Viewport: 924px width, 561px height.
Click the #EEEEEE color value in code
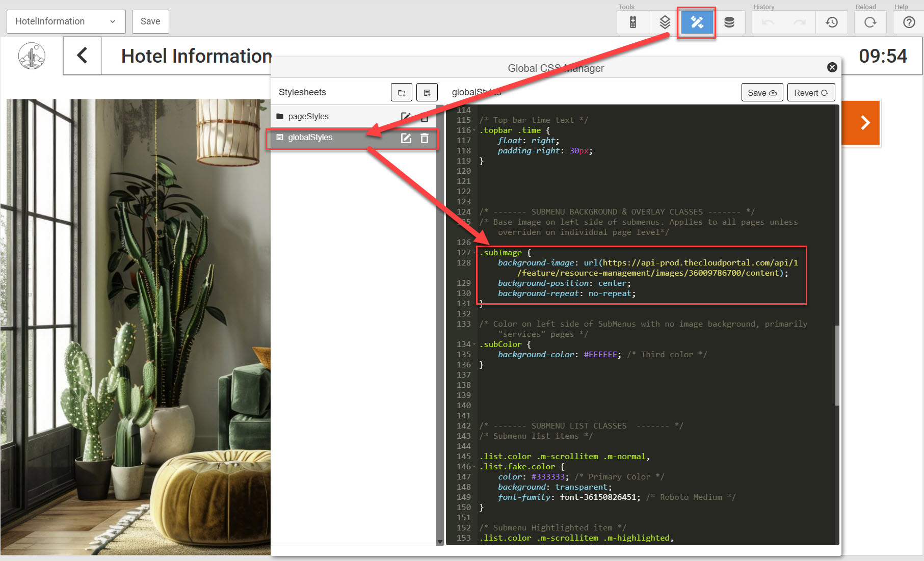tap(600, 355)
